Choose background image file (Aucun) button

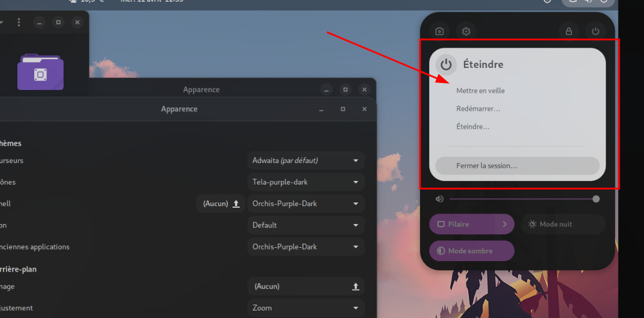point(306,286)
